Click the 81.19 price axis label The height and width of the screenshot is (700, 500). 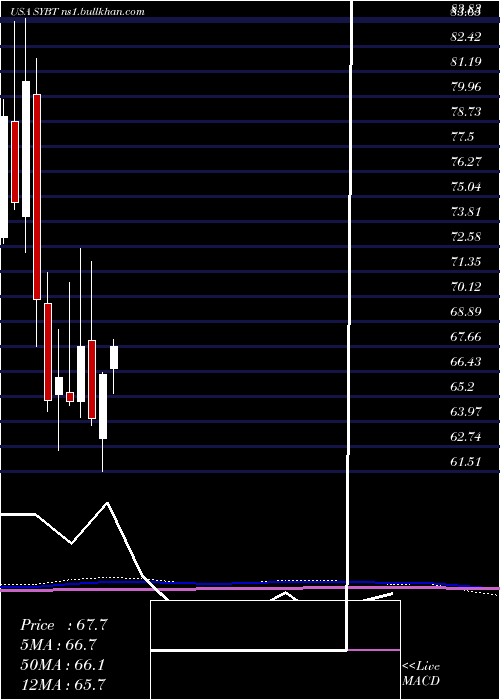coord(466,62)
